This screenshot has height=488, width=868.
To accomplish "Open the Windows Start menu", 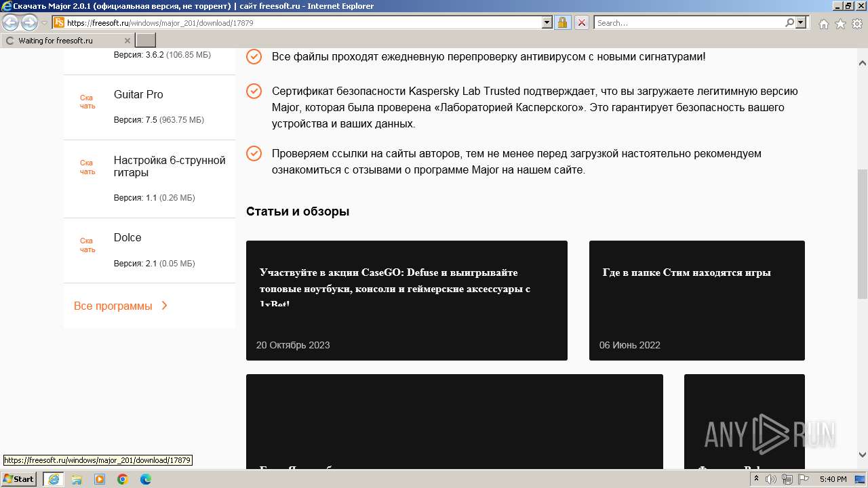I will [19, 479].
